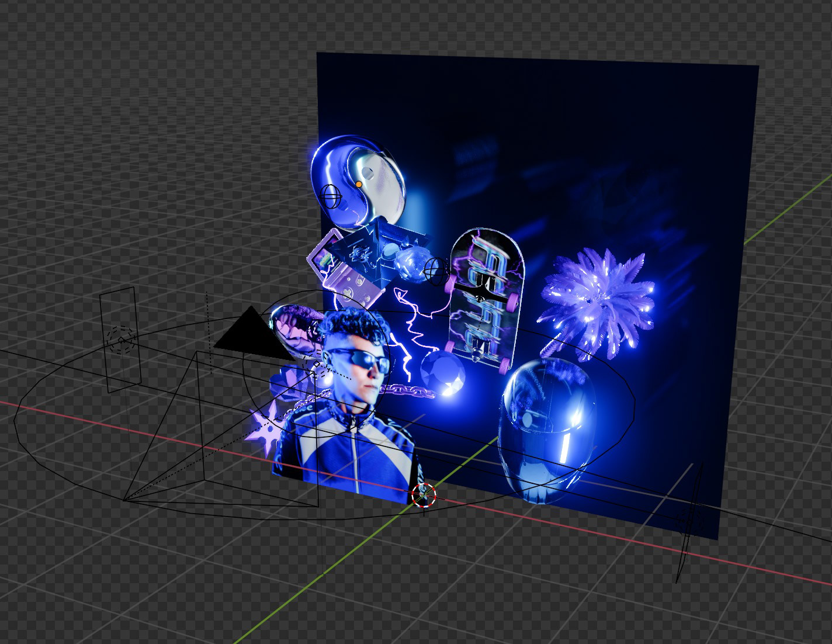Click the 3D cursor at the origin
This screenshot has height=644, width=832.
pyautogui.click(x=424, y=494)
